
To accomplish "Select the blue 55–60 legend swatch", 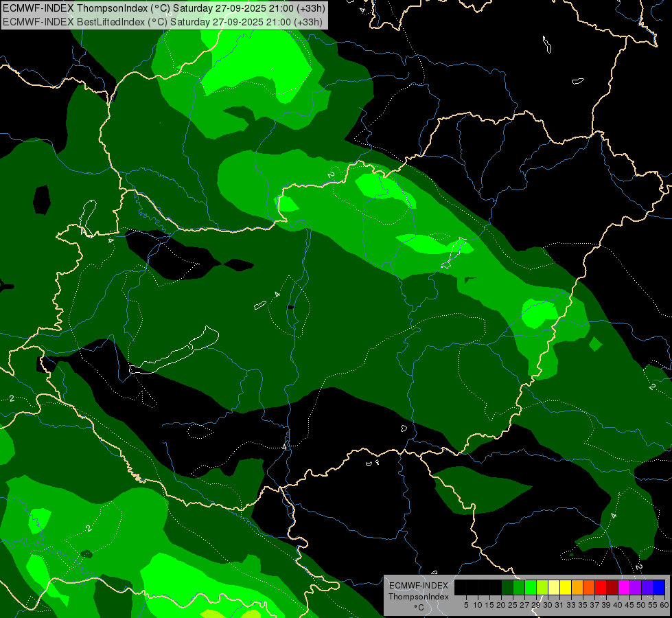I will (659, 587).
